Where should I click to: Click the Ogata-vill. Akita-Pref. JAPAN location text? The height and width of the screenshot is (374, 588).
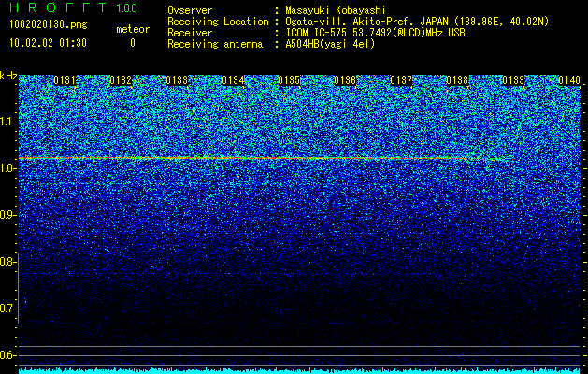click(x=417, y=22)
